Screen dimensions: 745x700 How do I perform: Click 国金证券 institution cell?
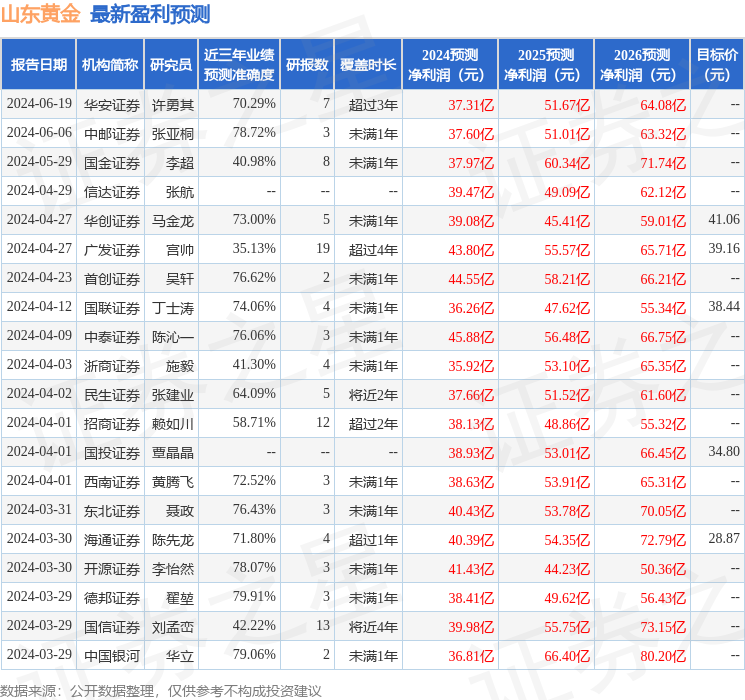click(x=112, y=163)
